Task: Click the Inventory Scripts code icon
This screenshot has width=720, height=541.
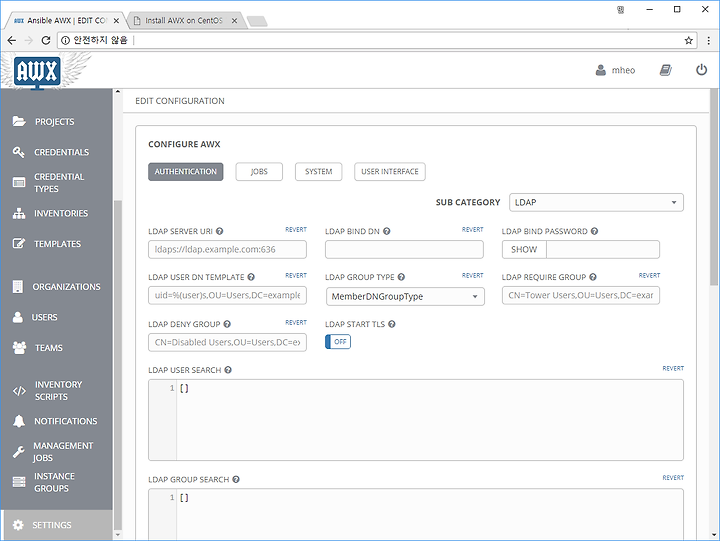Action: coord(19,391)
